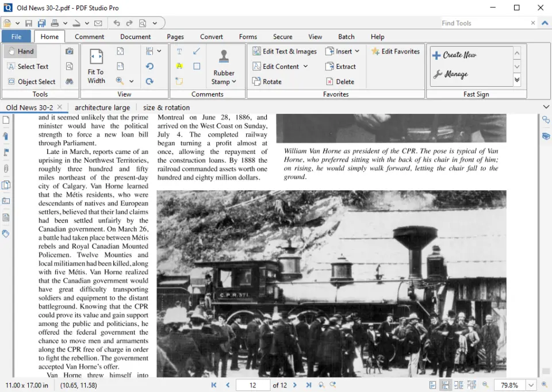Viewport: 552px width, 392px height.
Task: Open the Bookmarks panel in left sidebar
Action: pyautogui.click(x=7, y=136)
